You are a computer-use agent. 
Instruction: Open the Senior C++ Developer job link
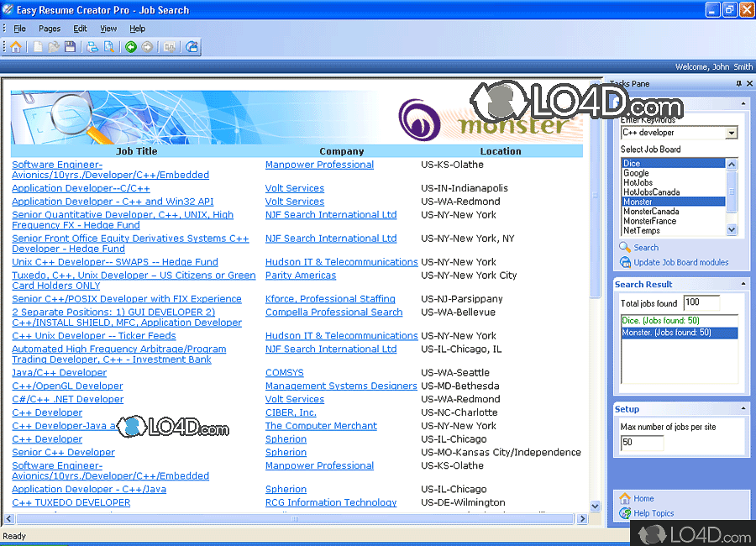tap(63, 452)
